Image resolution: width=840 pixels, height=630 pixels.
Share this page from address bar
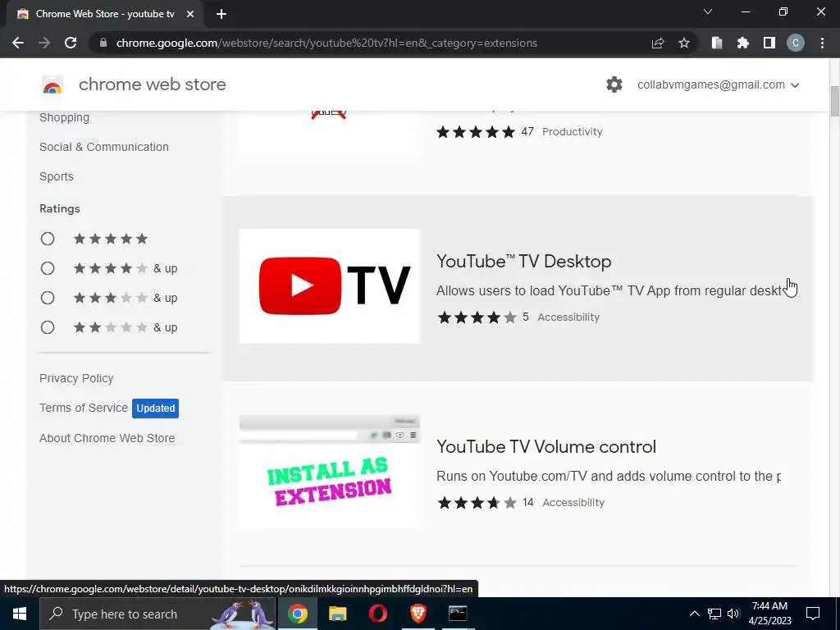pos(658,43)
